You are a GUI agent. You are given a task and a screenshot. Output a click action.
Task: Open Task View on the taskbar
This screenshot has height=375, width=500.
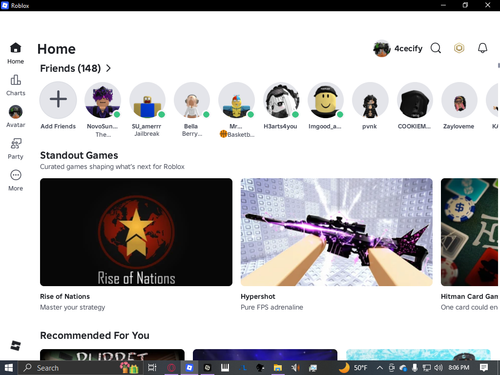[x=152, y=368]
